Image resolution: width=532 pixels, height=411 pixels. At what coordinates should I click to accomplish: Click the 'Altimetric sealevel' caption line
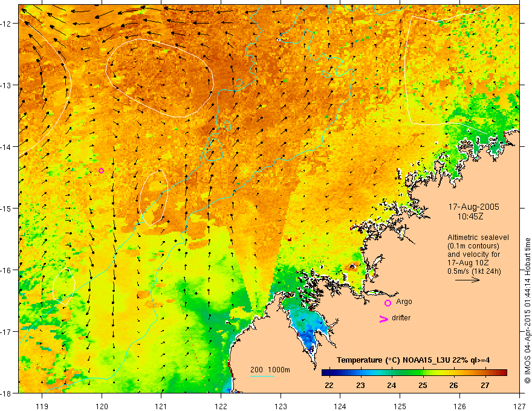pyautogui.click(x=478, y=238)
